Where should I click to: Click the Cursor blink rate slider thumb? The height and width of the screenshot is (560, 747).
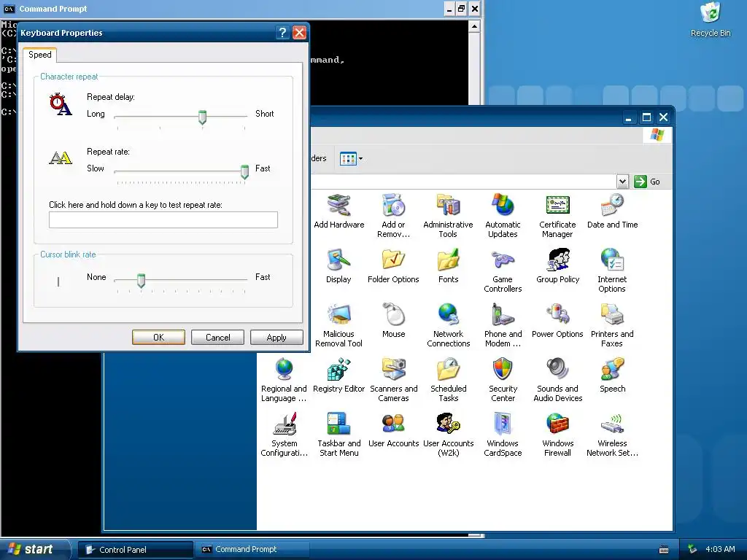[141, 281]
